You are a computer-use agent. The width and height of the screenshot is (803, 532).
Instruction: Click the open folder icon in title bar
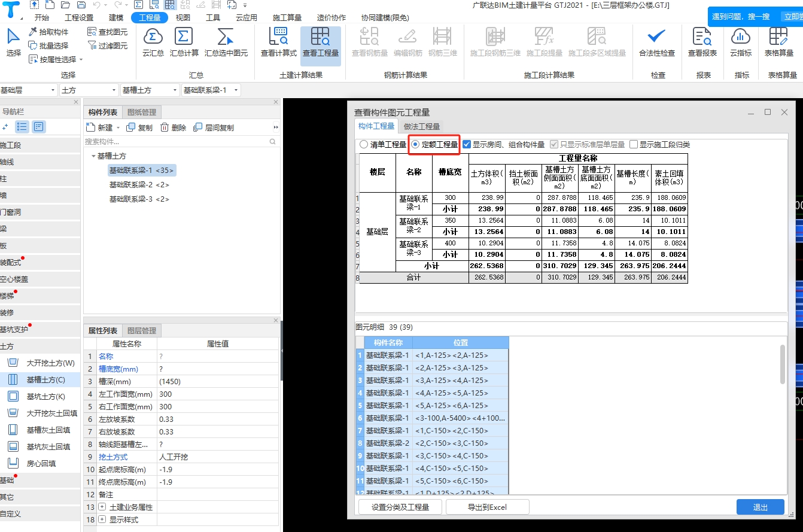[65, 5]
